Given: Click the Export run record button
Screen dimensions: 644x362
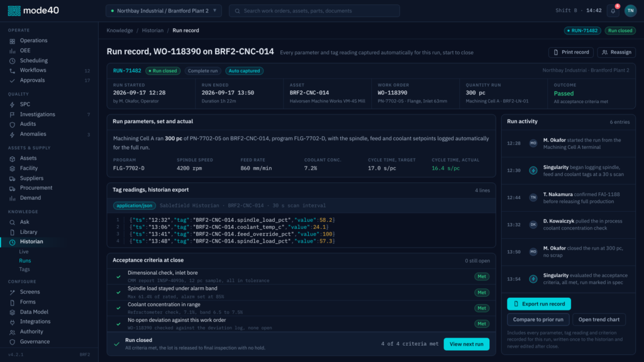Looking at the screenshot, I should [x=539, y=304].
